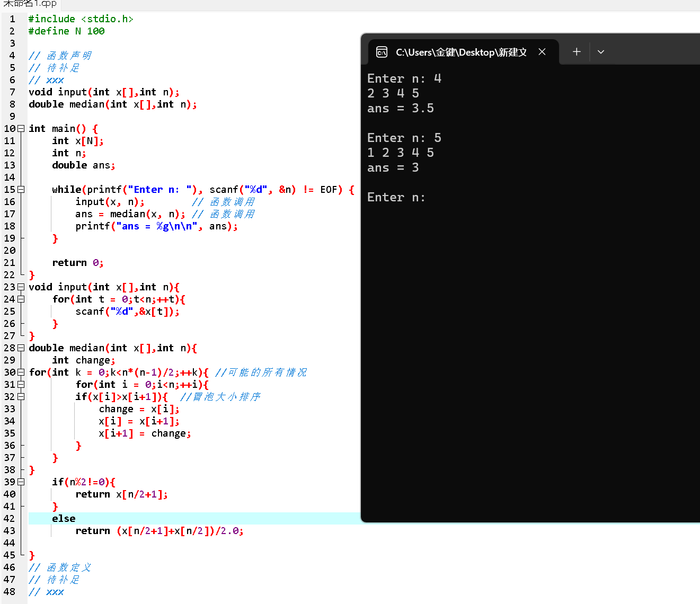This screenshot has width=700, height=604.
Task: Select the C:\Users\金键\Desktop console tab
Action: tap(463, 52)
